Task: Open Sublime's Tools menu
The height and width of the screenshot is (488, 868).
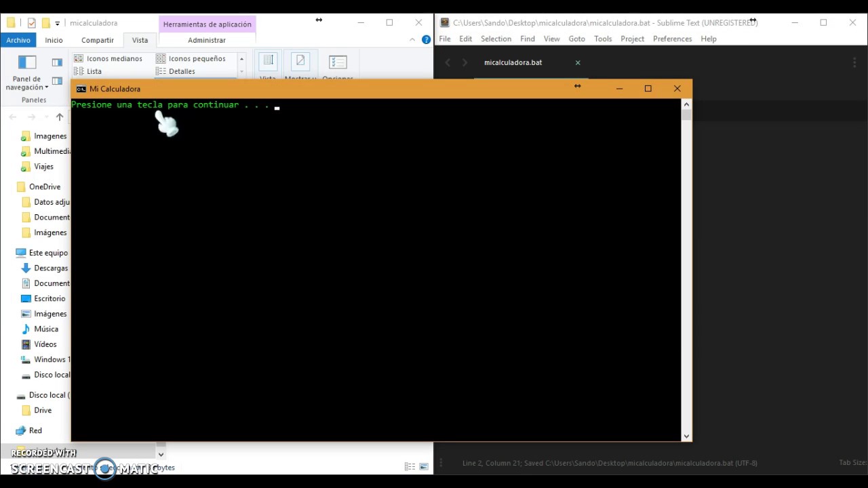Action: pos(603,39)
